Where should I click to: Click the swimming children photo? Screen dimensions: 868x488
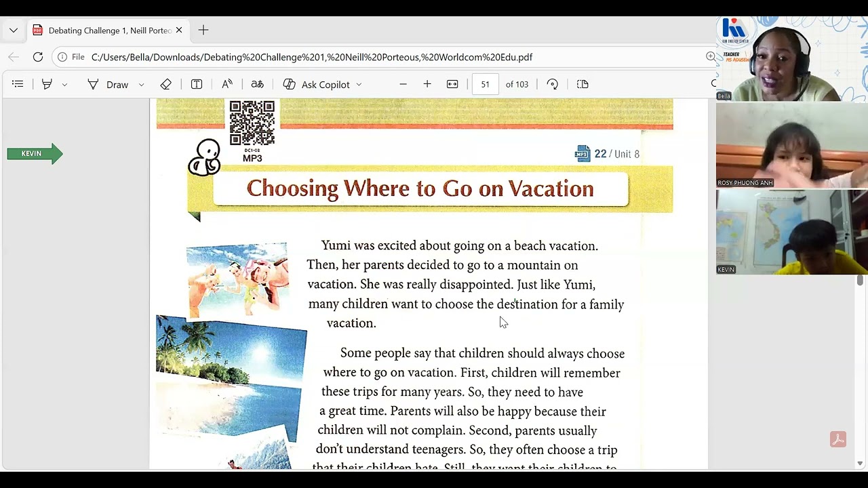pos(237,279)
